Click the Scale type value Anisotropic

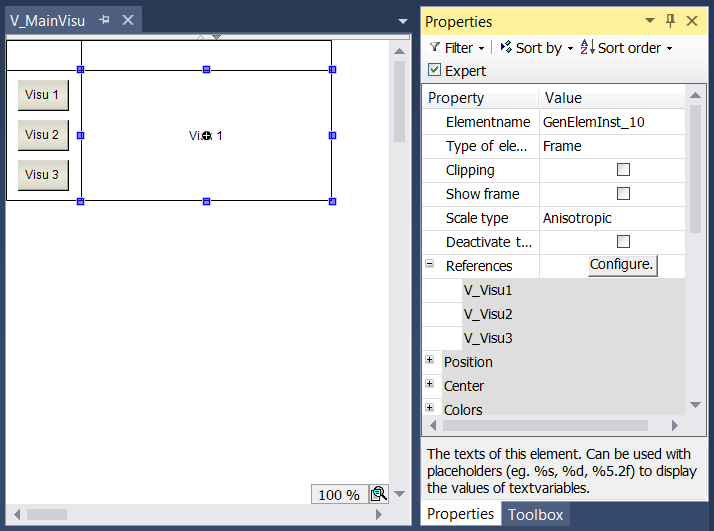point(612,218)
